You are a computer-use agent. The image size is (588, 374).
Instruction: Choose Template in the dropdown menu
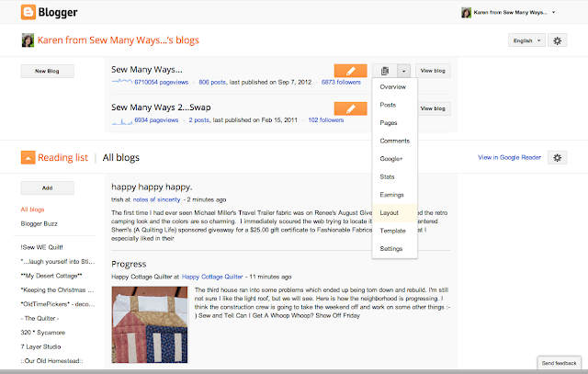395,231
